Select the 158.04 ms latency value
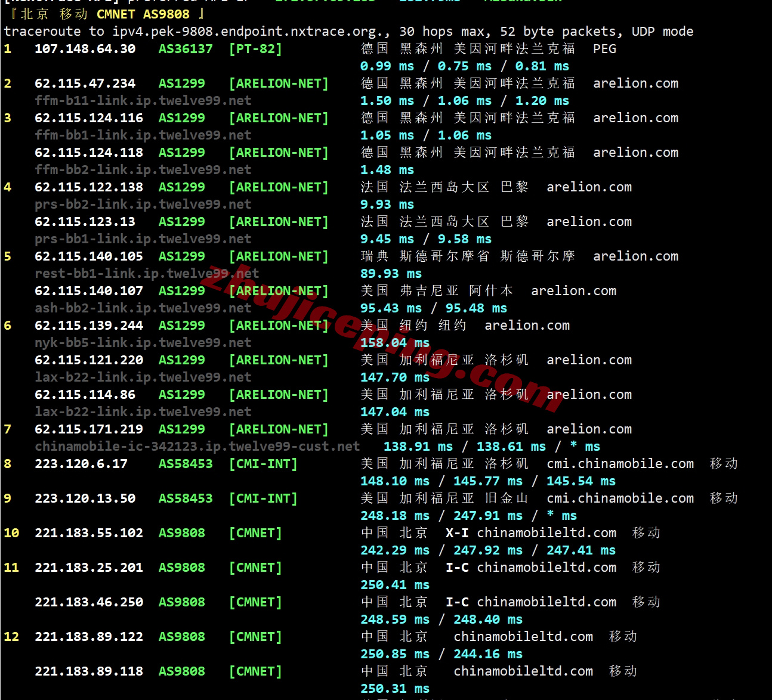Viewport: 772px width, 700px height. click(395, 343)
